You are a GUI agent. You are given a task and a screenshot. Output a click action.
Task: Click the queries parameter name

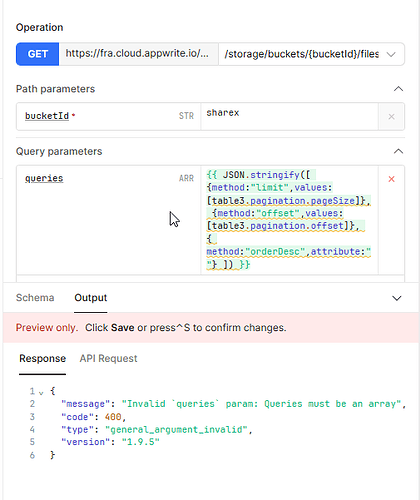coord(44,178)
